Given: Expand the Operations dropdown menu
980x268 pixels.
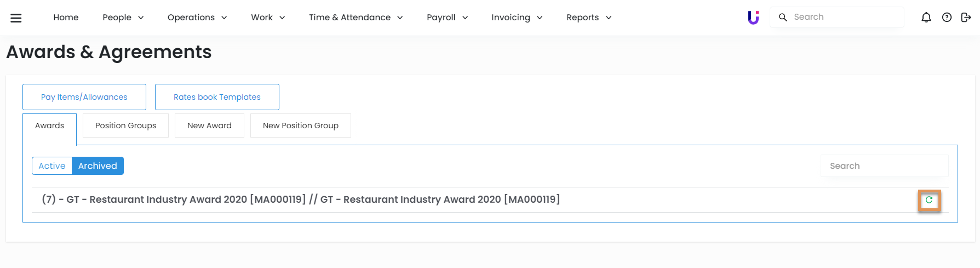Looking at the screenshot, I should [x=197, y=18].
